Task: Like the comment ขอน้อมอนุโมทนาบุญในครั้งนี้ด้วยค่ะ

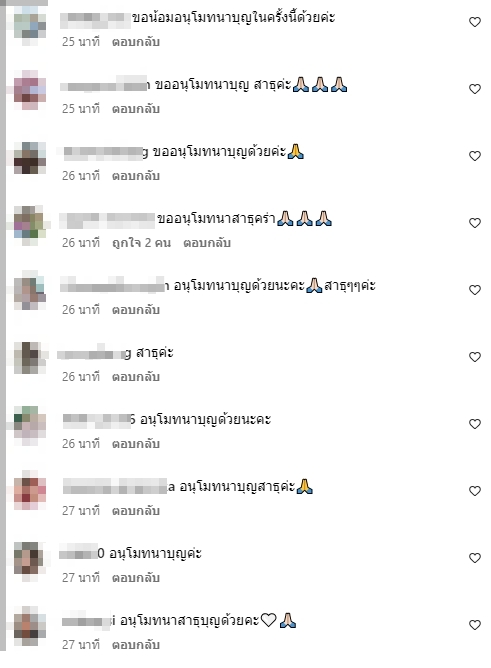Action: [x=474, y=22]
